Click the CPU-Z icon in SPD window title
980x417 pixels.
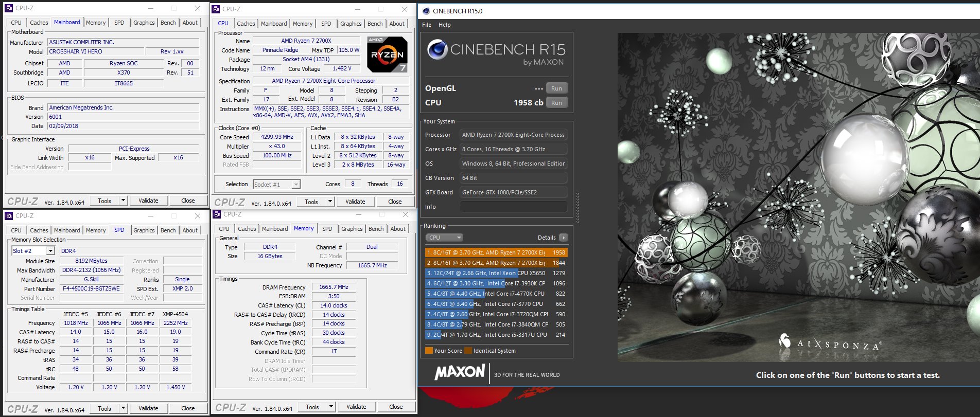(9, 216)
